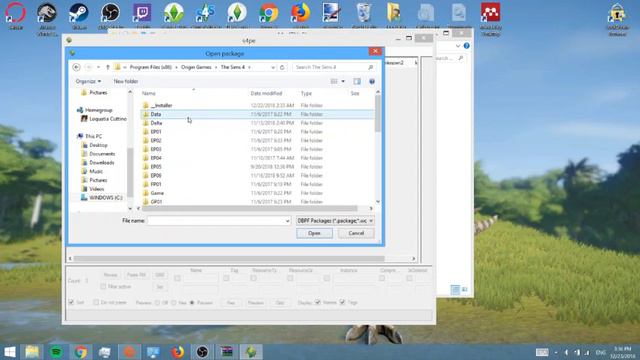The height and width of the screenshot is (360, 640).
Task: Select the Preview radio option in s4pe
Action: point(192,302)
